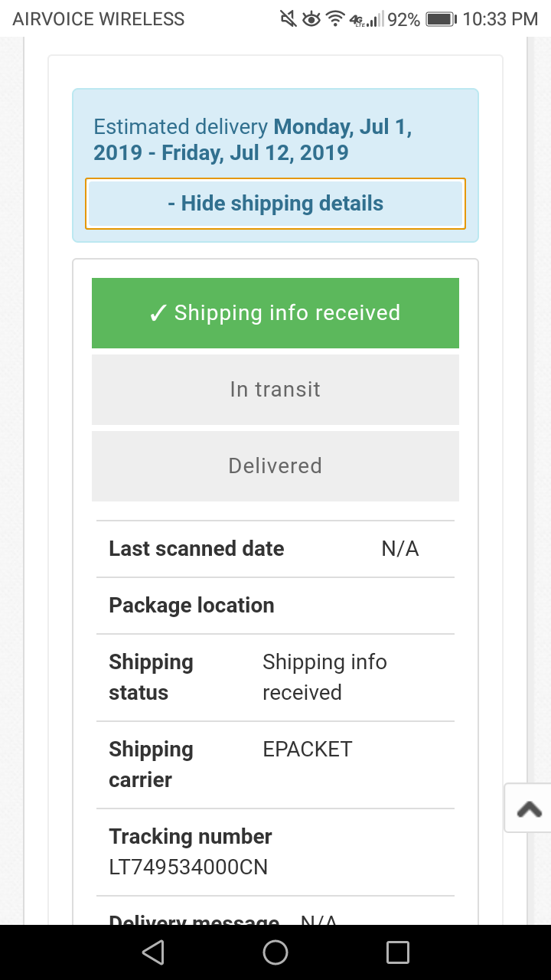Tap the Shipping info received step

point(275,313)
